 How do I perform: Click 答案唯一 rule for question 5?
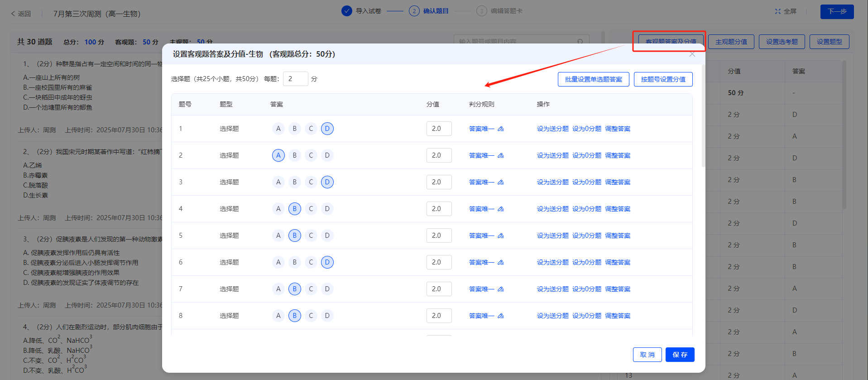(482, 236)
